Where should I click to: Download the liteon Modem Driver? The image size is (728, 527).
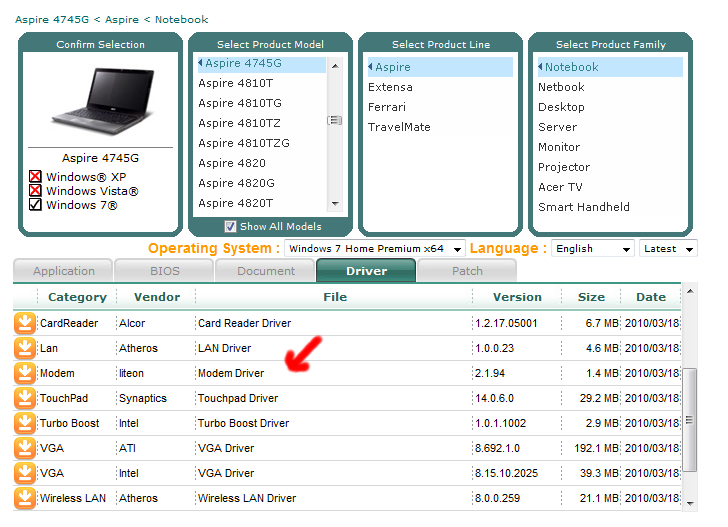(25, 373)
